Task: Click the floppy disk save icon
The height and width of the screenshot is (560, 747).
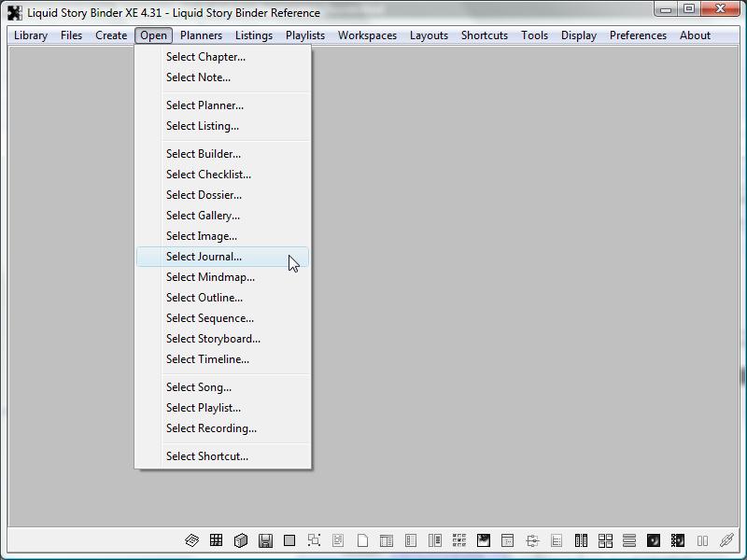Action: (x=265, y=540)
